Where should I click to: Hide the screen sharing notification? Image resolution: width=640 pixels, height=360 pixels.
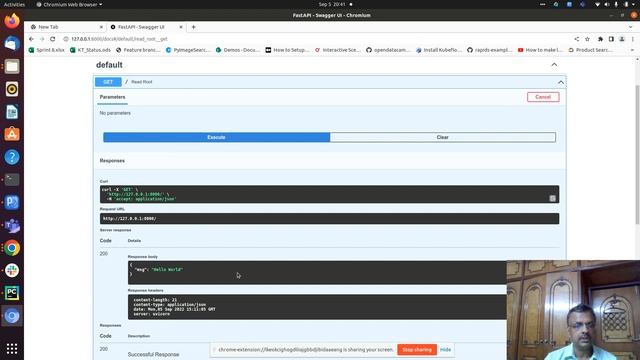pyautogui.click(x=445, y=350)
